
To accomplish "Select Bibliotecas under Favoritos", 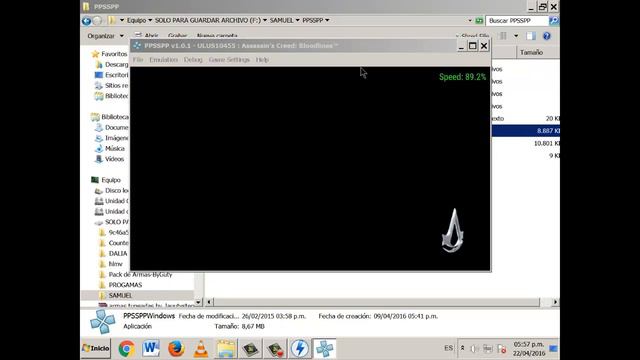I will click(x=111, y=96).
